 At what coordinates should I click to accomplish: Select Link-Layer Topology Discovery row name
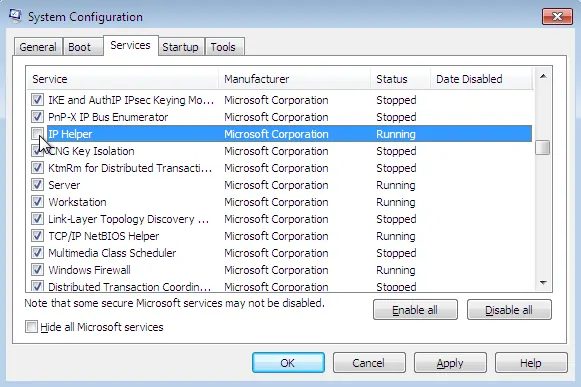[x=129, y=219]
